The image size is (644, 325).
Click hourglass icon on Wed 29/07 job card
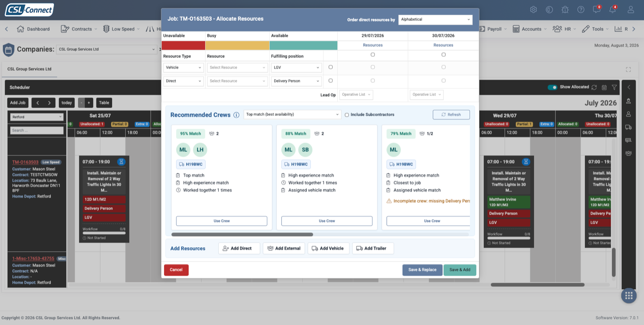[526, 162]
